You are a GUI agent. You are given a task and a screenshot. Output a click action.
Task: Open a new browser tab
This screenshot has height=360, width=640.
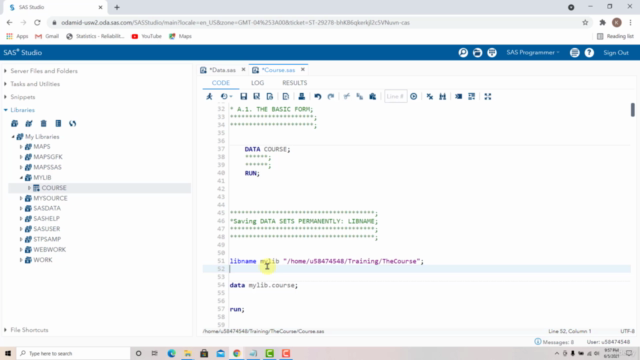click(117, 7)
